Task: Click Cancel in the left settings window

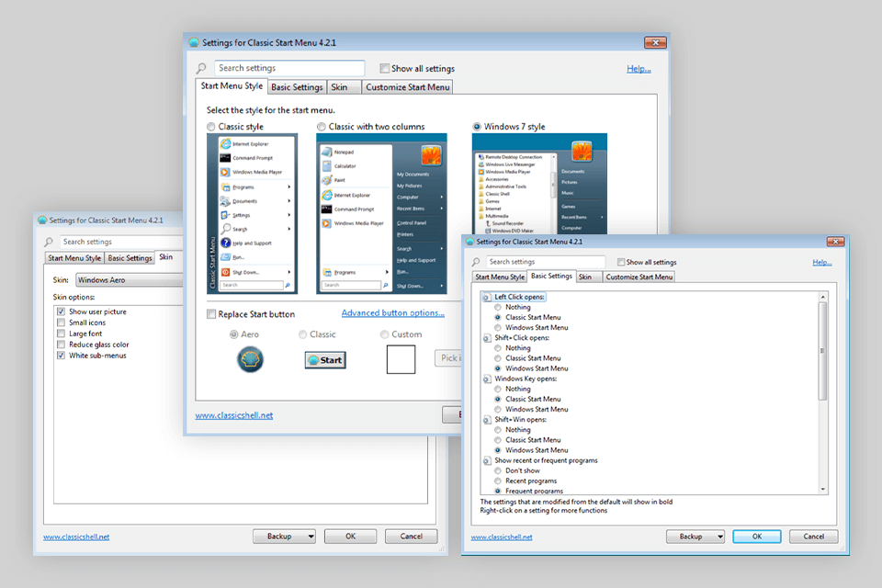Action: pos(412,537)
